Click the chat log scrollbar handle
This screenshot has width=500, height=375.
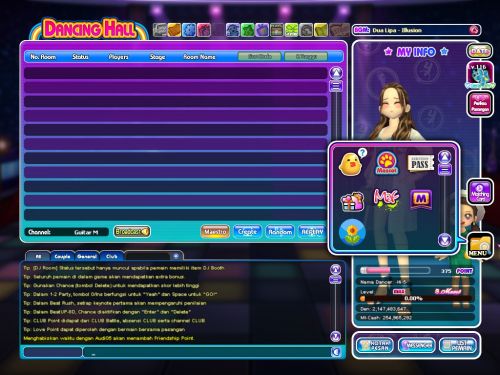click(336, 279)
